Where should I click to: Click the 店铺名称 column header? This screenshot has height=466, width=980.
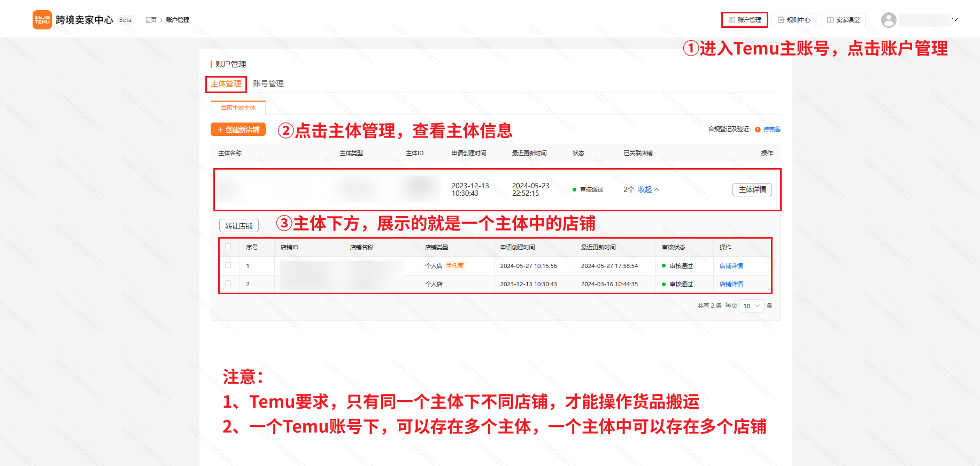coord(361,247)
